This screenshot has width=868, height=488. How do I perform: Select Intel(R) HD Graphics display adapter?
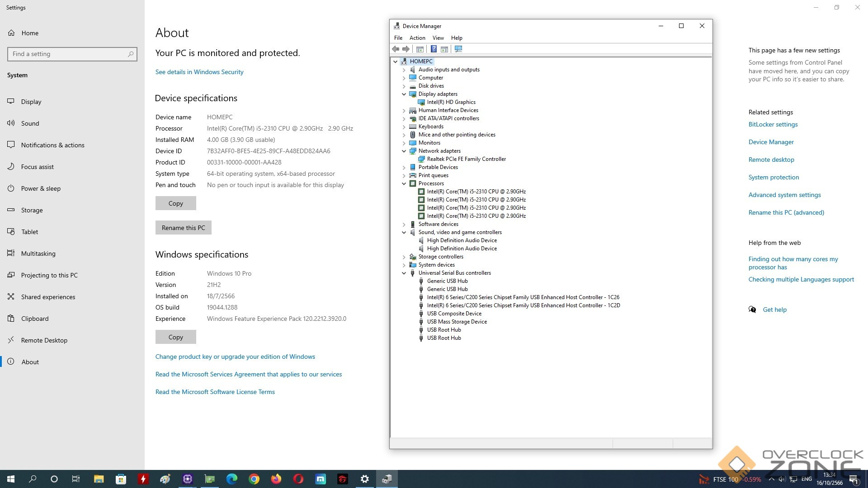(x=451, y=102)
